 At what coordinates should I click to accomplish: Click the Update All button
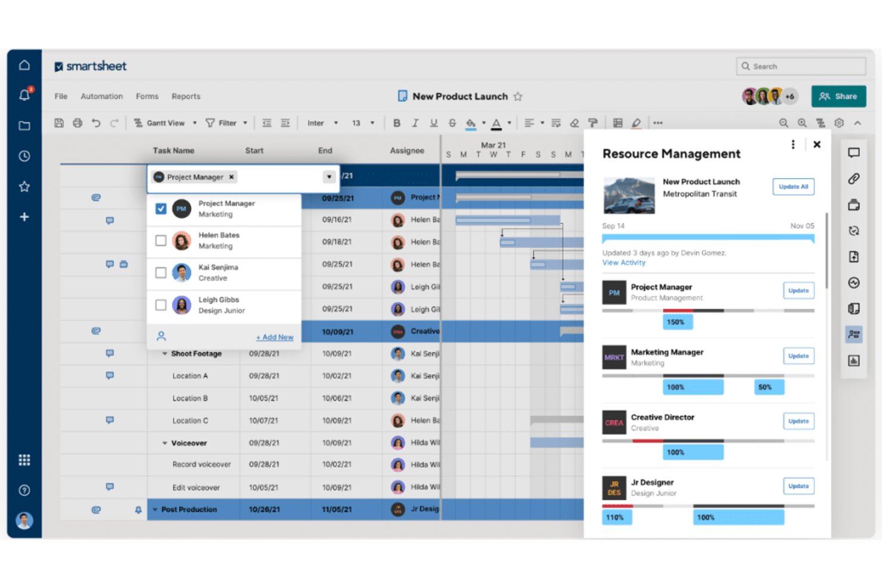tap(793, 186)
